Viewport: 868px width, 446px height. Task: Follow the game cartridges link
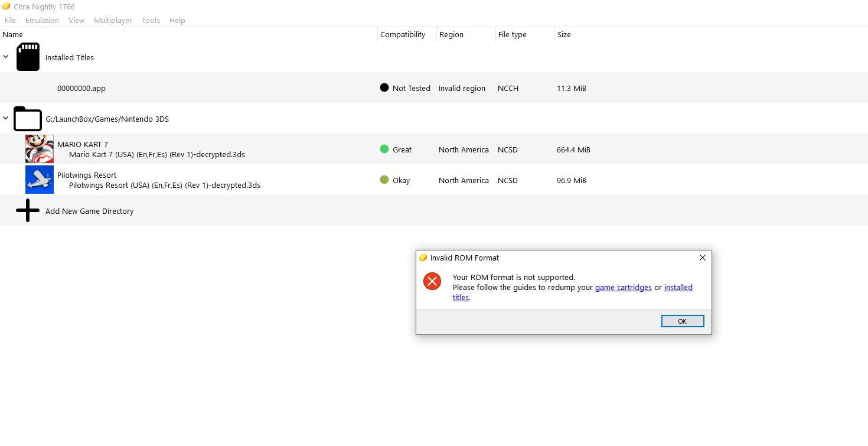(623, 288)
